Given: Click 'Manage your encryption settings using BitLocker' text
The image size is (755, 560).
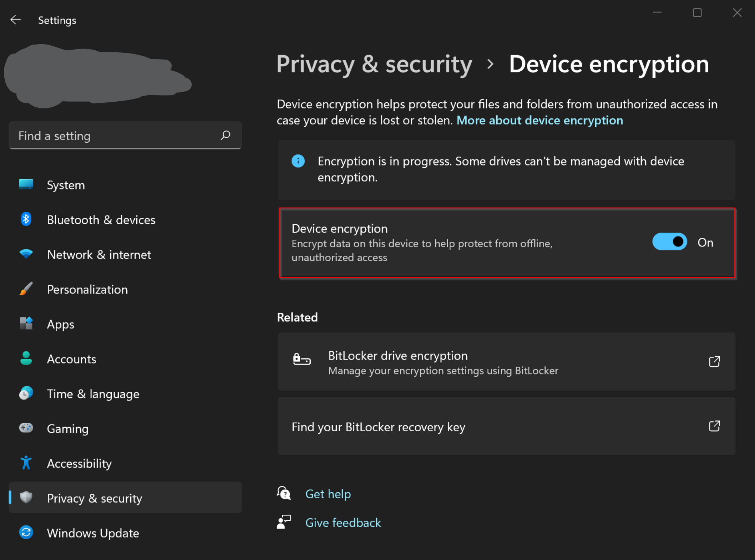Looking at the screenshot, I should click(x=443, y=371).
